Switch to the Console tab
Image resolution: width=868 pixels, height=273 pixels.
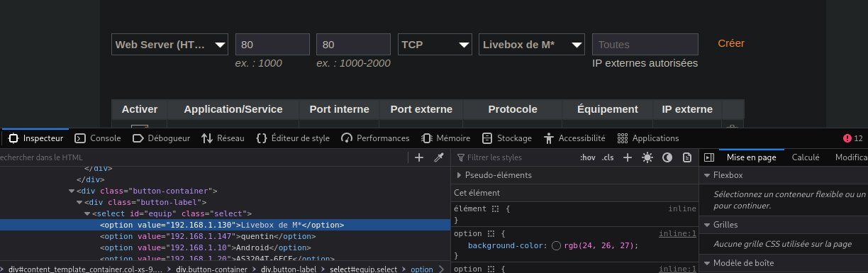[x=98, y=138]
